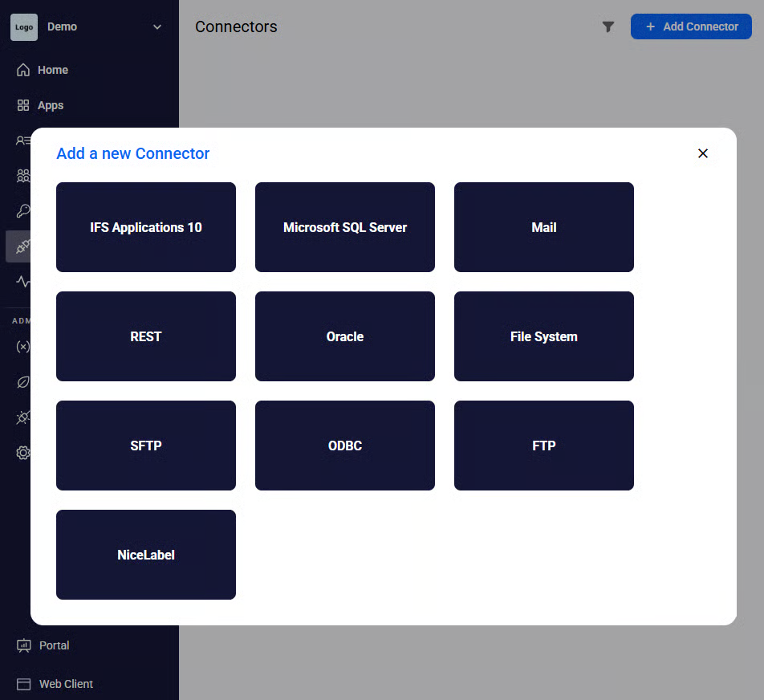Open the Apps grid icon
This screenshot has width=764, height=700.
(x=23, y=105)
